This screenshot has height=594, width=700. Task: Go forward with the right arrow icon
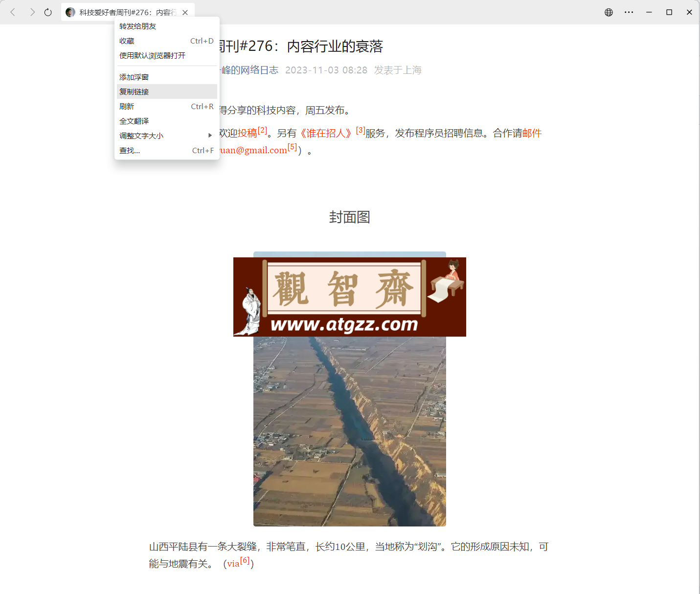pyautogui.click(x=32, y=12)
